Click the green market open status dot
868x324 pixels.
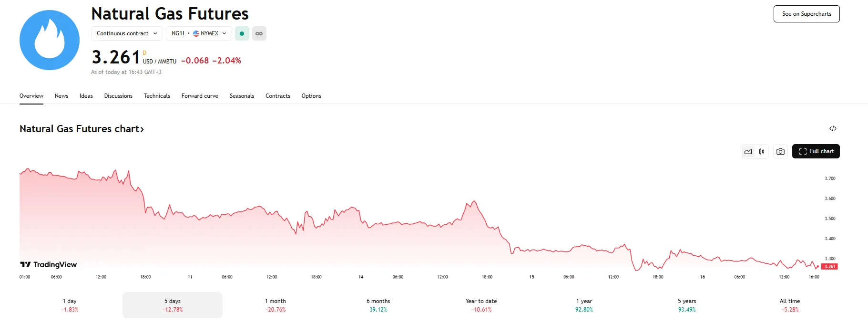[x=242, y=33]
